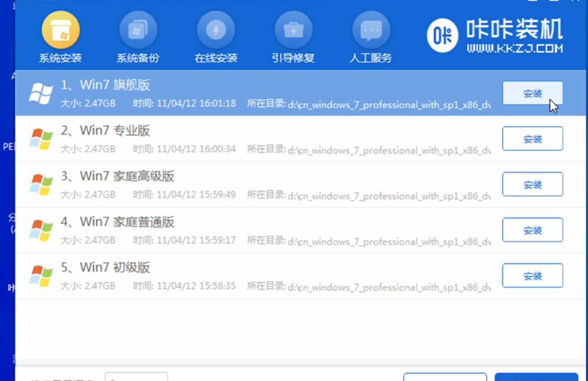Select the '2、Win7 专业版' title text
Screen dimensions: 588x381
point(105,131)
